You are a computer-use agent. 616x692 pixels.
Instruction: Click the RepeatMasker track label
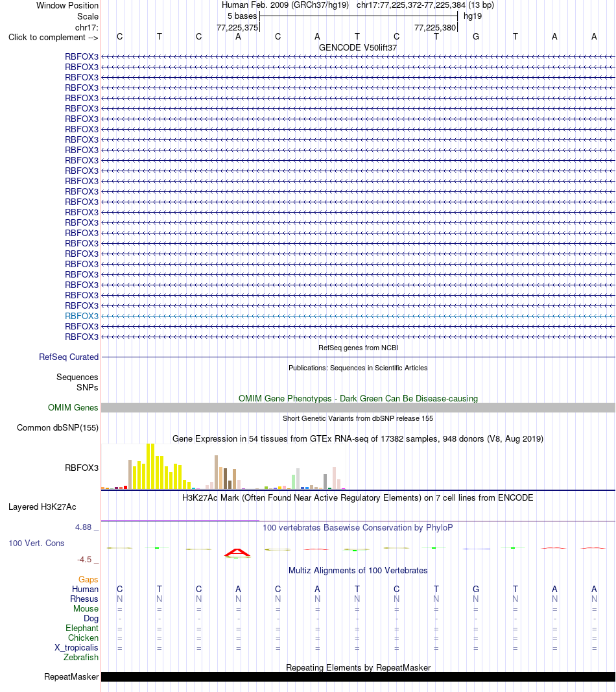point(71,677)
